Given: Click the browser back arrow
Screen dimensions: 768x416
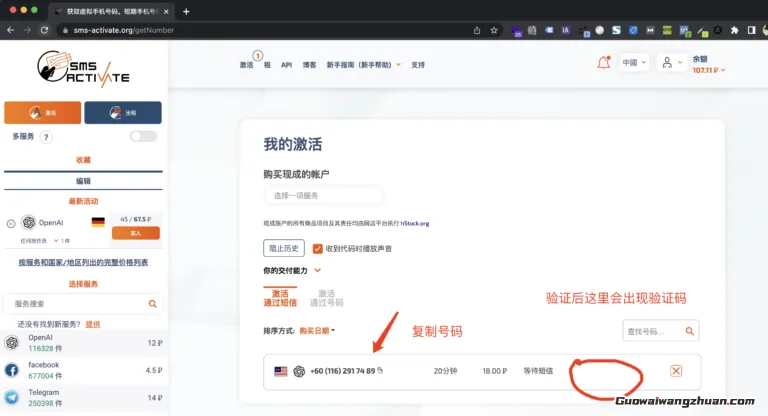Looking at the screenshot, I should pyautogui.click(x=11, y=30).
